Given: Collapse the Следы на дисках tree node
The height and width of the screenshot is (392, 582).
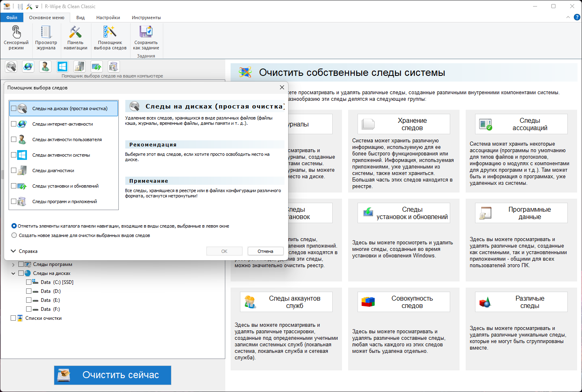Looking at the screenshot, I should (13, 273).
